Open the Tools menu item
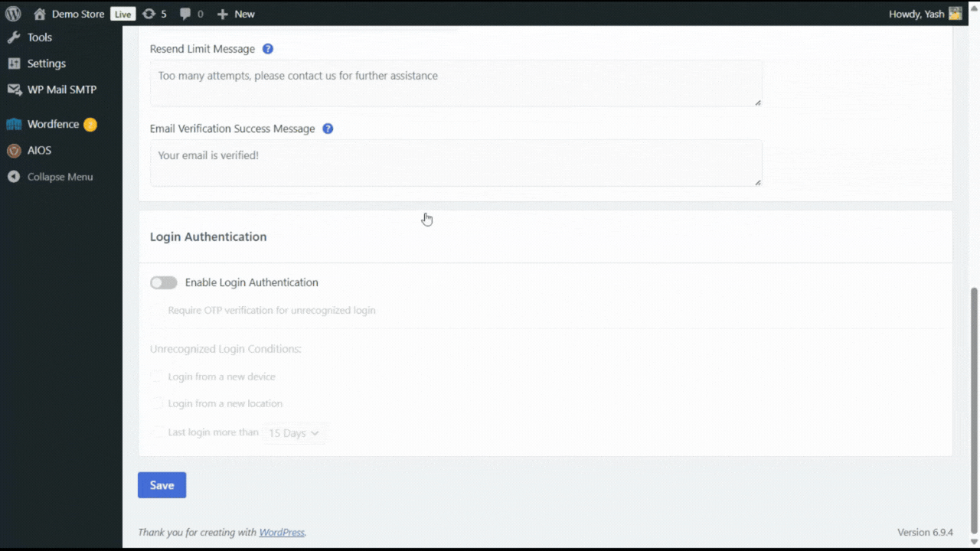 point(39,37)
